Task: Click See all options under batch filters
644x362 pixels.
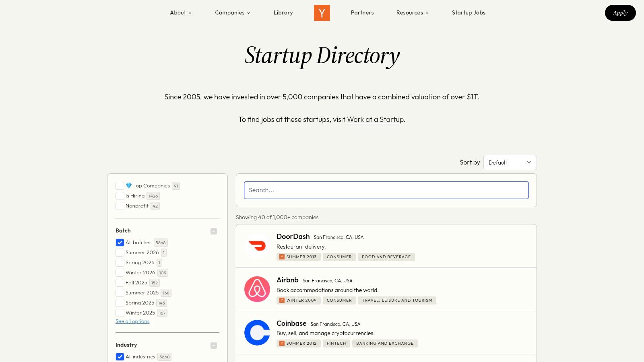Action: coord(132,321)
